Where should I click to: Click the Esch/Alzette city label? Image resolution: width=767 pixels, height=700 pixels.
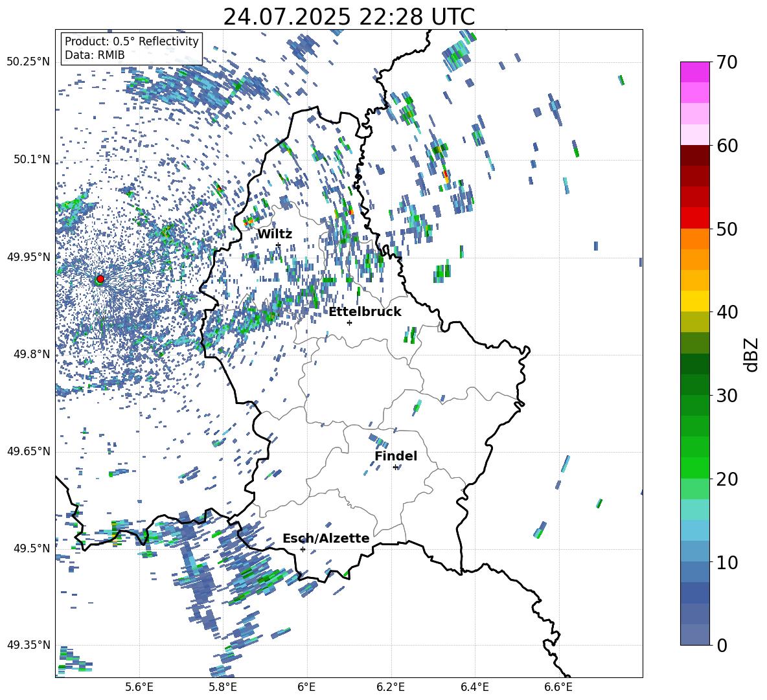pyautogui.click(x=326, y=538)
